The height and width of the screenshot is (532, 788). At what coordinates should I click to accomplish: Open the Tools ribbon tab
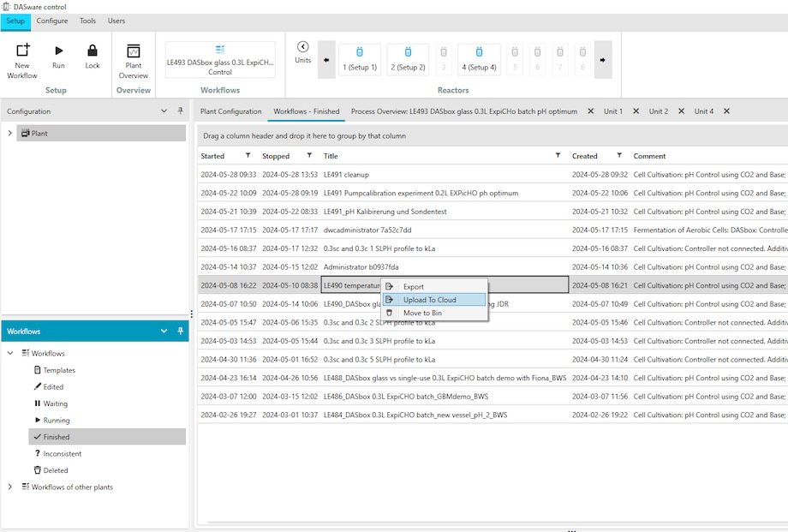coord(87,21)
